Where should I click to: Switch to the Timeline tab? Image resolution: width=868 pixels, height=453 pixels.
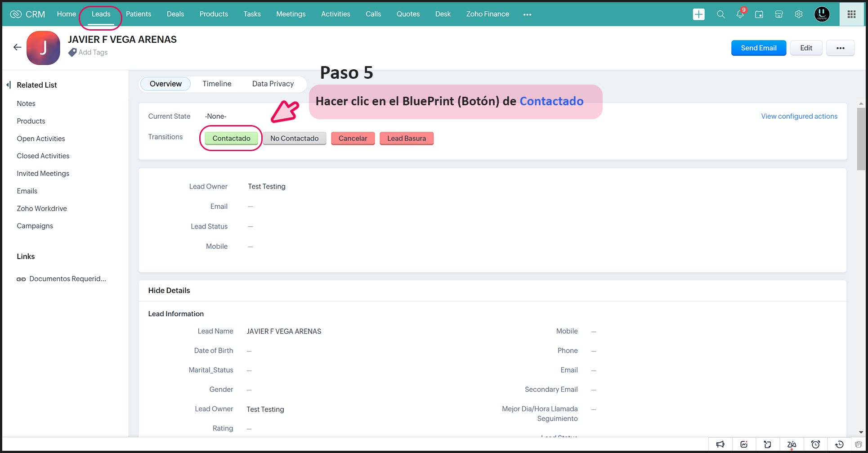pos(217,84)
